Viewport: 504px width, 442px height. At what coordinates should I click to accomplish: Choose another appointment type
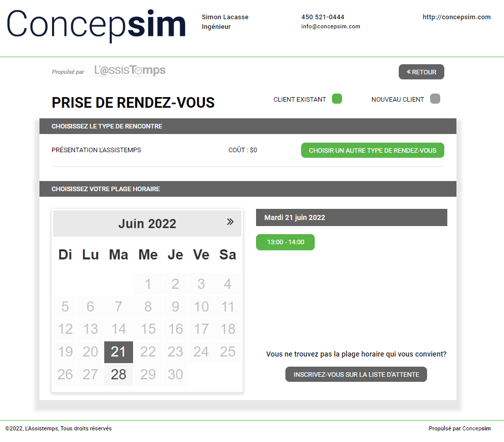click(x=372, y=150)
